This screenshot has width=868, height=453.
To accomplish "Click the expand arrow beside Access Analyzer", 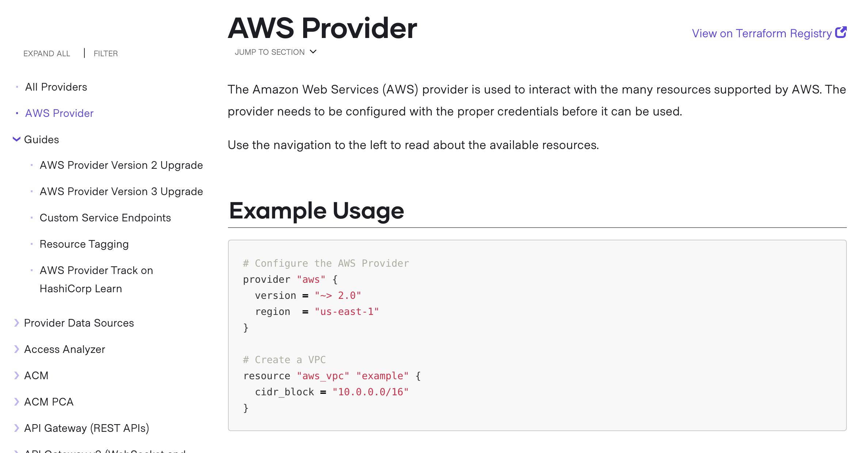I will coord(16,349).
